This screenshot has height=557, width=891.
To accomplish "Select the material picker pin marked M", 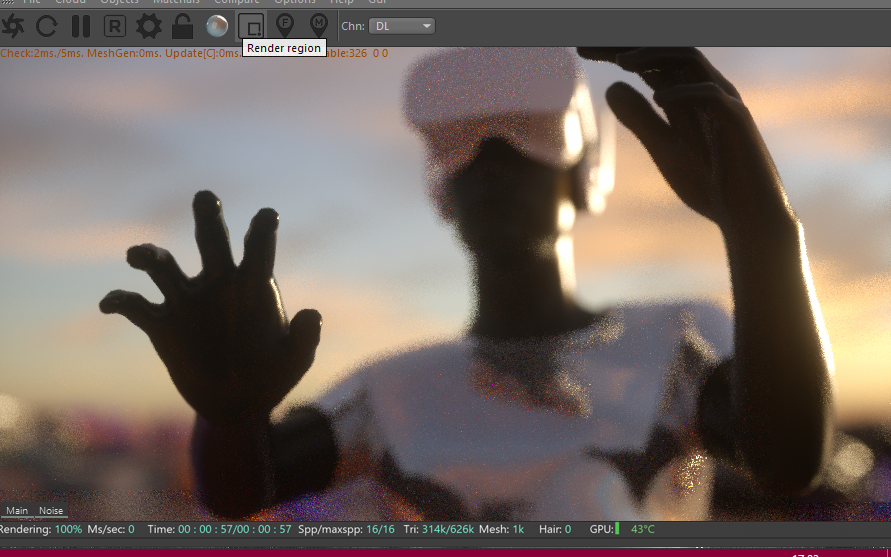I will tap(319, 26).
